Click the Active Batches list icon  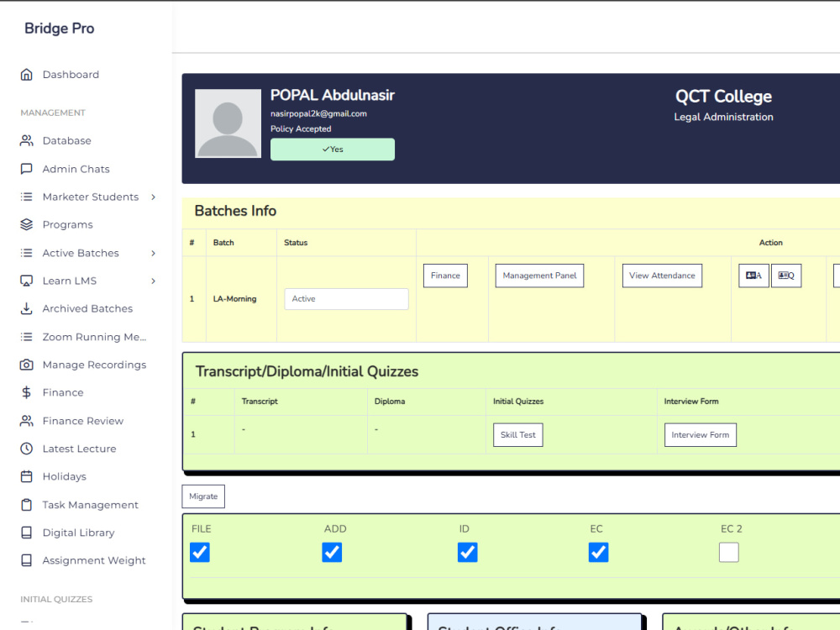26,253
